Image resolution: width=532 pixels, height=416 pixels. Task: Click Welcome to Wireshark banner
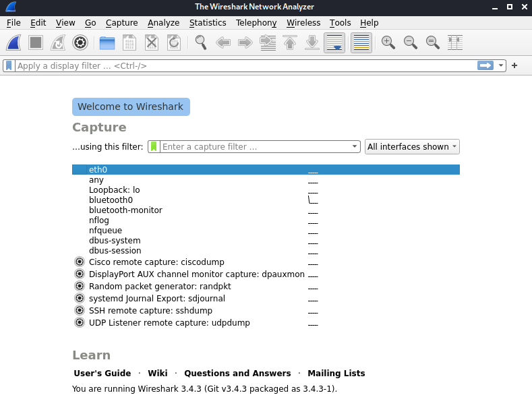click(x=131, y=107)
